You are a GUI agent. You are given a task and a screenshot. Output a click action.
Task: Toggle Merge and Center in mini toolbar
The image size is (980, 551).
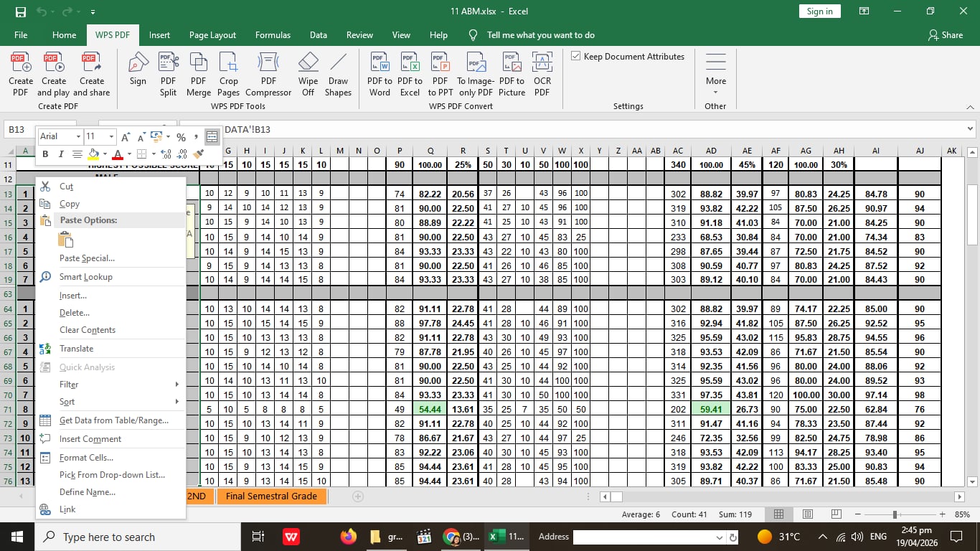[x=212, y=136]
